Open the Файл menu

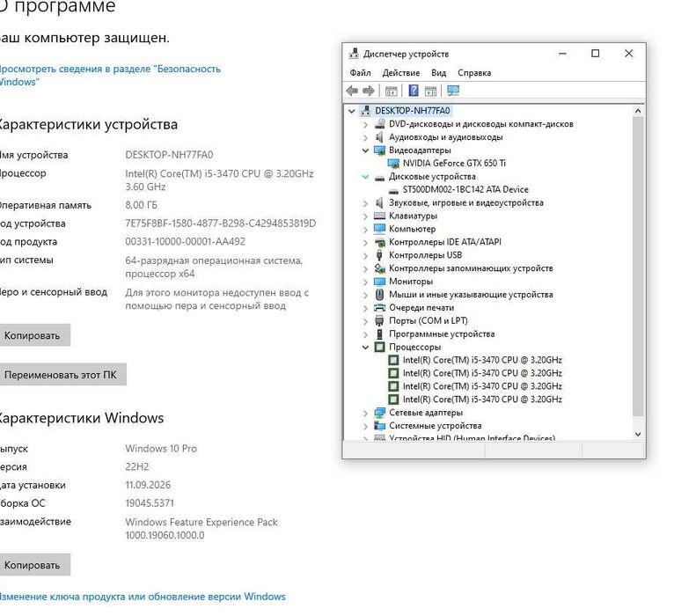click(x=360, y=73)
